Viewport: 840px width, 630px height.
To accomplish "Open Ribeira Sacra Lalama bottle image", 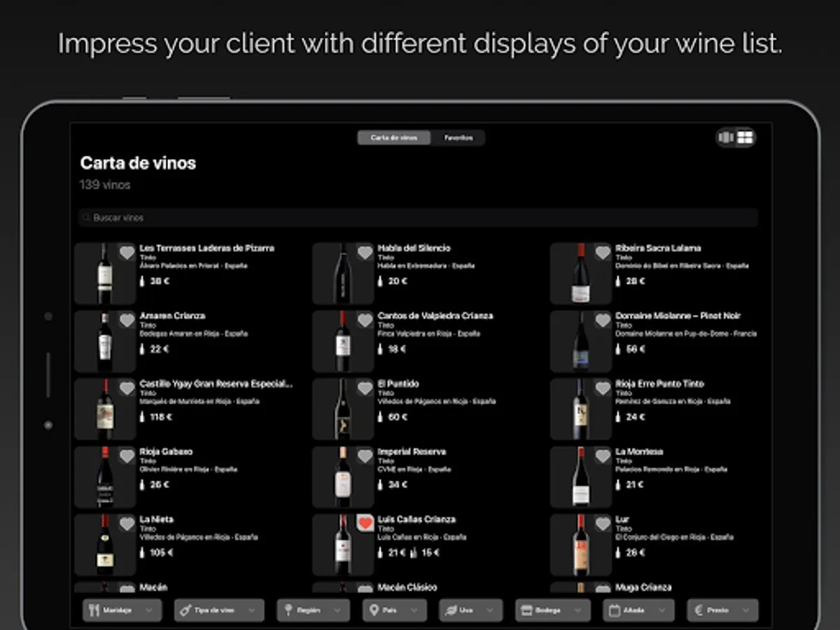I will (581, 273).
